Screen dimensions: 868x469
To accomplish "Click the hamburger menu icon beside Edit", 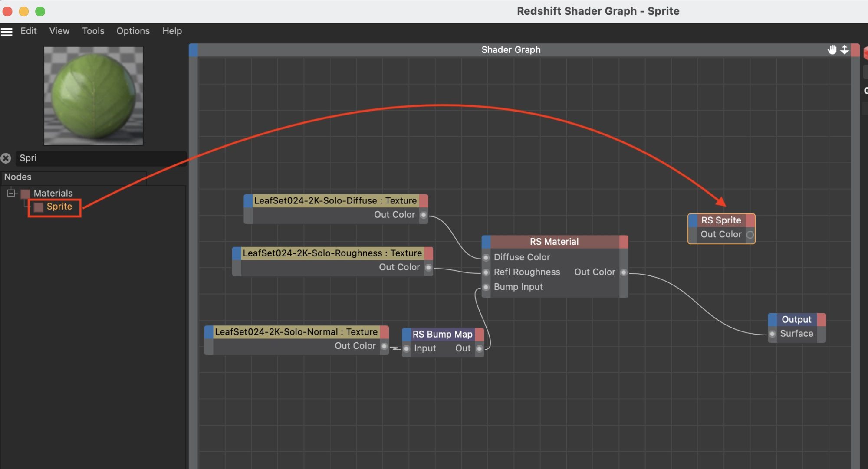I will point(7,31).
